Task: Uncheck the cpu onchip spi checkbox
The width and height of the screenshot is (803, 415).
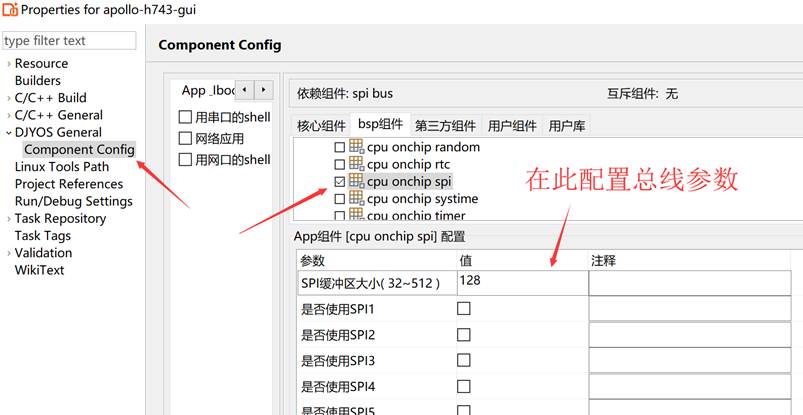Action: coord(340,182)
